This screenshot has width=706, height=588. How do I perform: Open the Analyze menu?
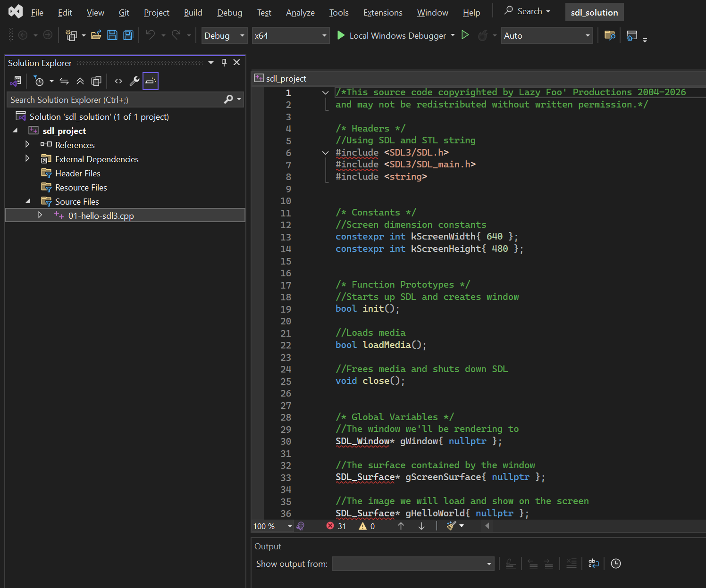(300, 13)
